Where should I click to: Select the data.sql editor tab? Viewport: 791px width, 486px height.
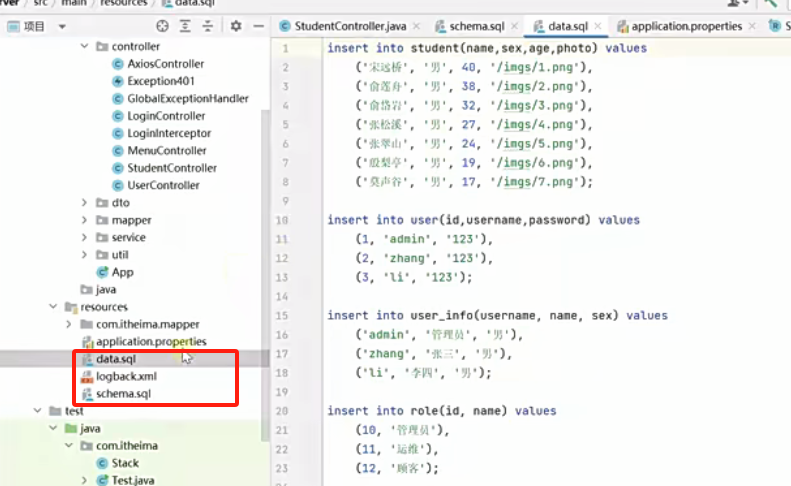pyautogui.click(x=568, y=26)
